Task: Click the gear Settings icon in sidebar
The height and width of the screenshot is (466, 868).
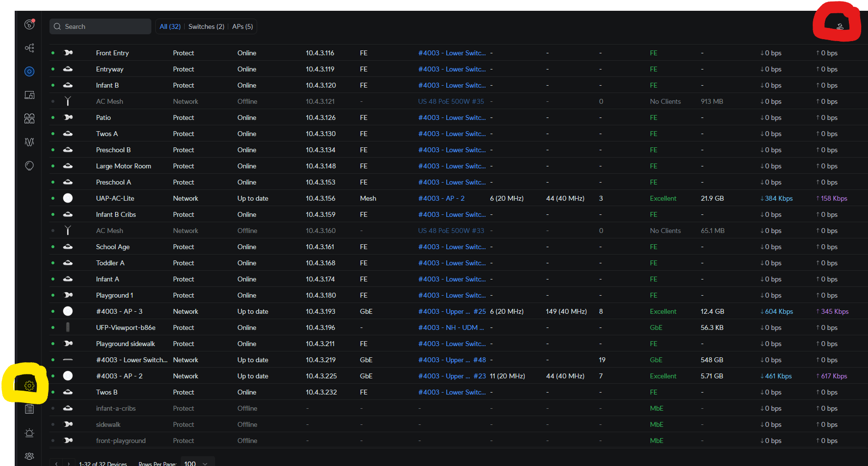Action: point(29,386)
